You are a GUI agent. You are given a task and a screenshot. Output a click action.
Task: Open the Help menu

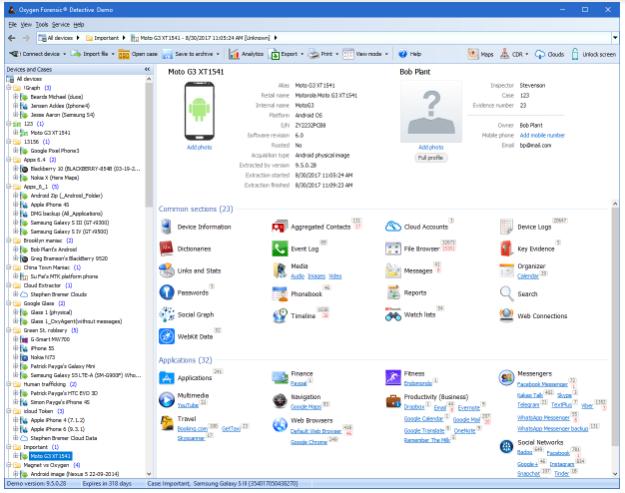click(x=79, y=25)
